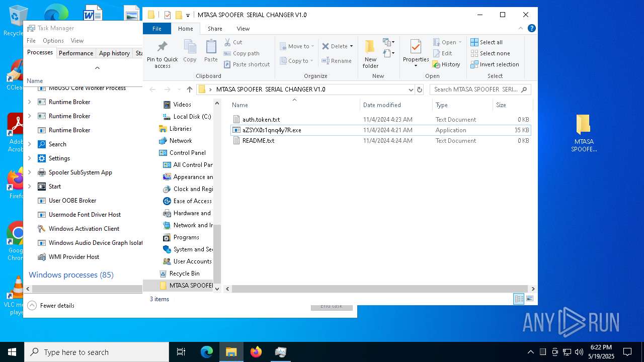Click the Help question mark icon
The height and width of the screenshot is (362, 644).
pos(531,29)
